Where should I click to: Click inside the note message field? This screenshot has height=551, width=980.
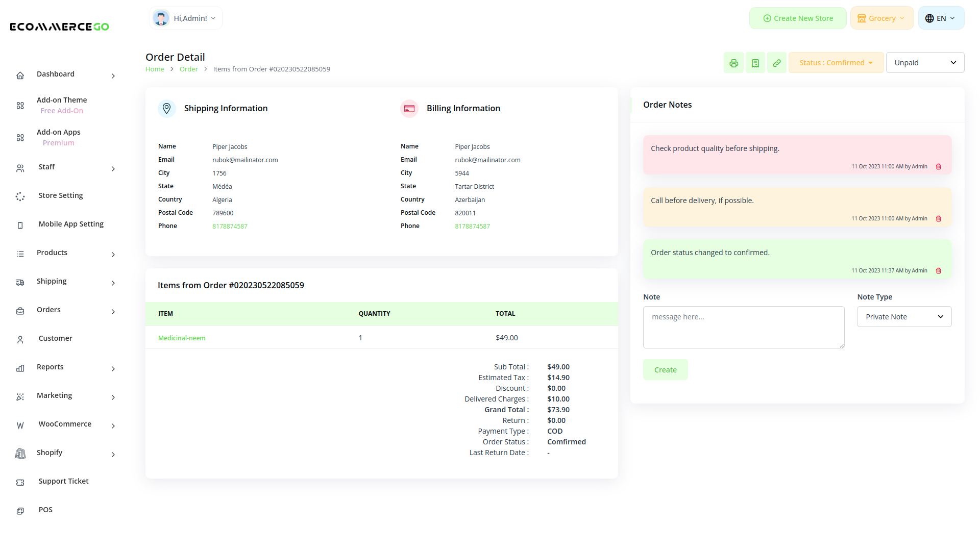(743, 327)
